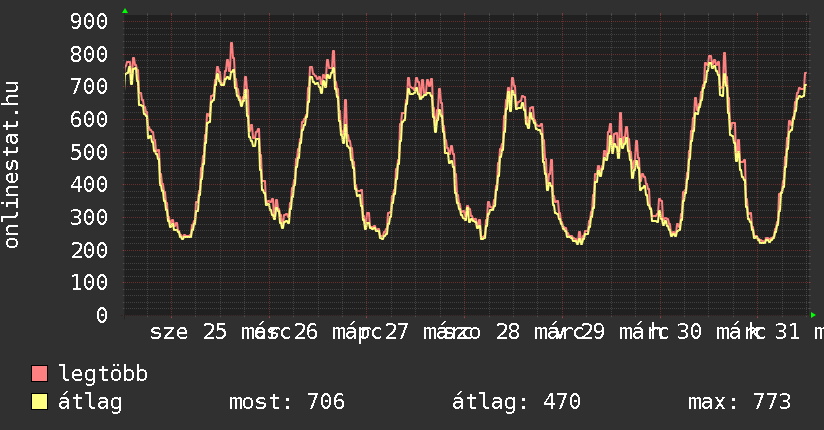This screenshot has width=824, height=430.
Task: Click the yellow átlag legend swatch
Action: [x=40, y=402]
